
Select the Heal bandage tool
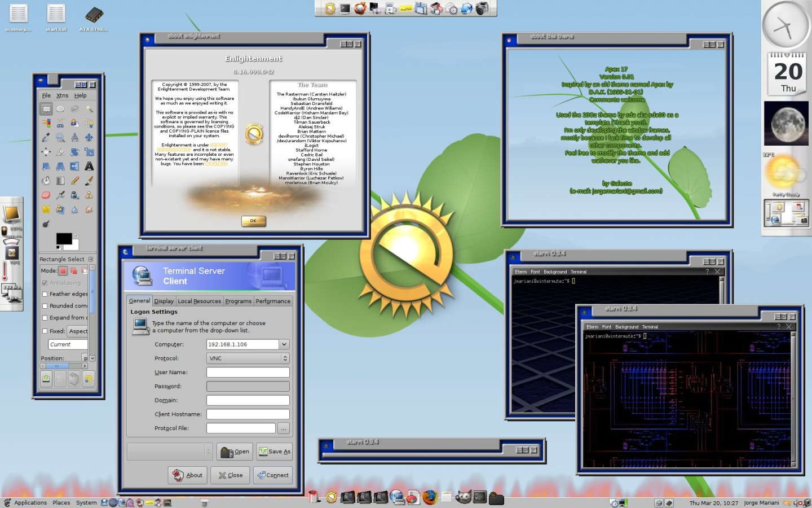point(46,209)
